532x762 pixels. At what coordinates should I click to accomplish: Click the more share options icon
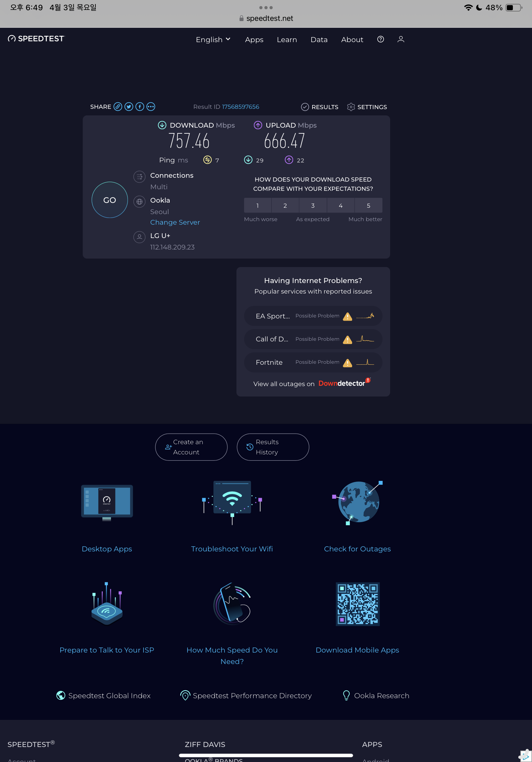151,107
